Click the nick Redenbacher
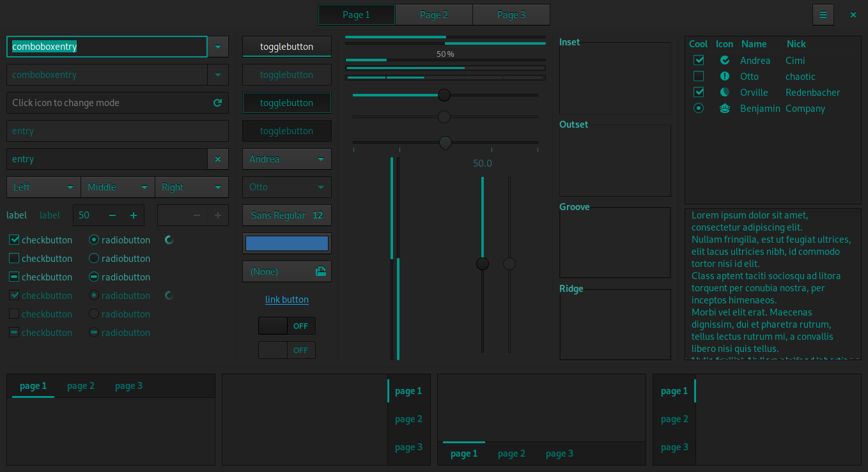The width and height of the screenshot is (868, 472). coord(813,93)
